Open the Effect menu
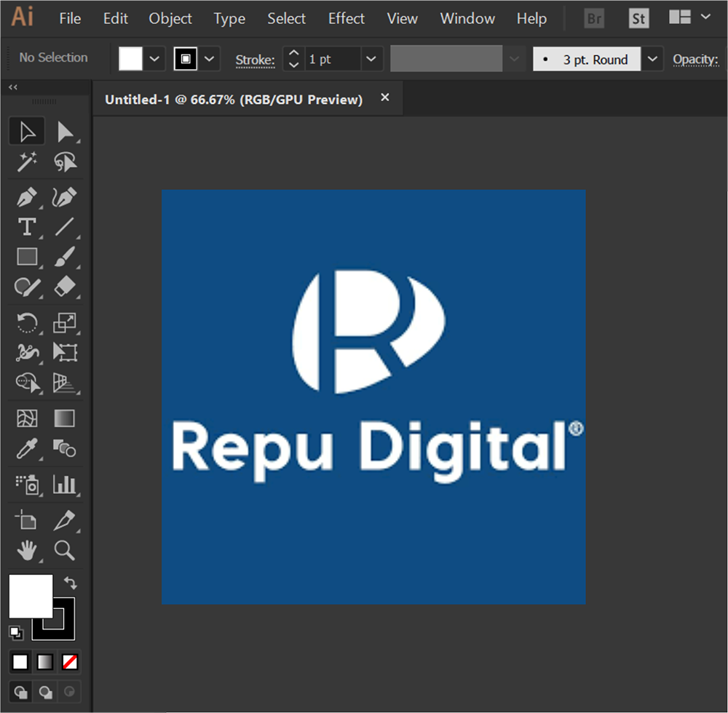The width and height of the screenshot is (728, 713). [x=347, y=19]
